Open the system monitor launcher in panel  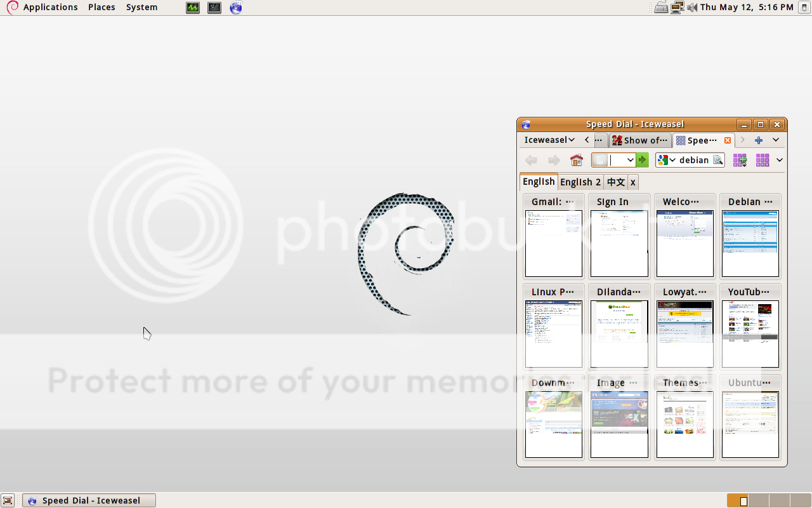click(x=193, y=8)
